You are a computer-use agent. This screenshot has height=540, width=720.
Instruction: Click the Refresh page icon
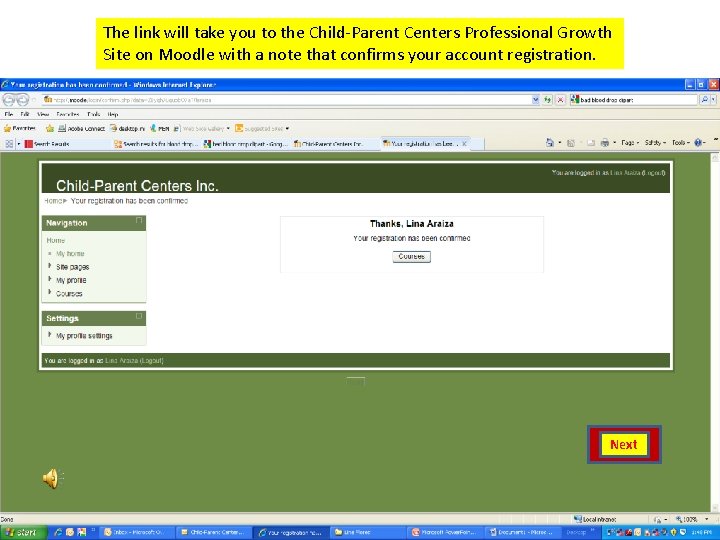tap(547, 100)
